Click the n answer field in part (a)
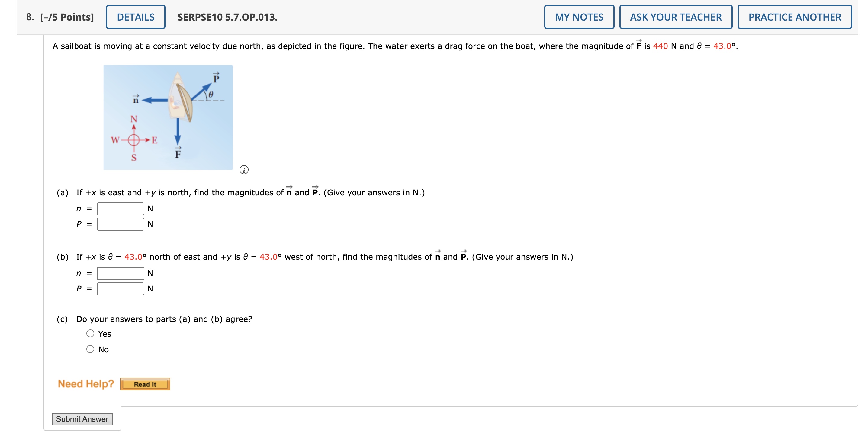The height and width of the screenshot is (436, 868). 120,209
